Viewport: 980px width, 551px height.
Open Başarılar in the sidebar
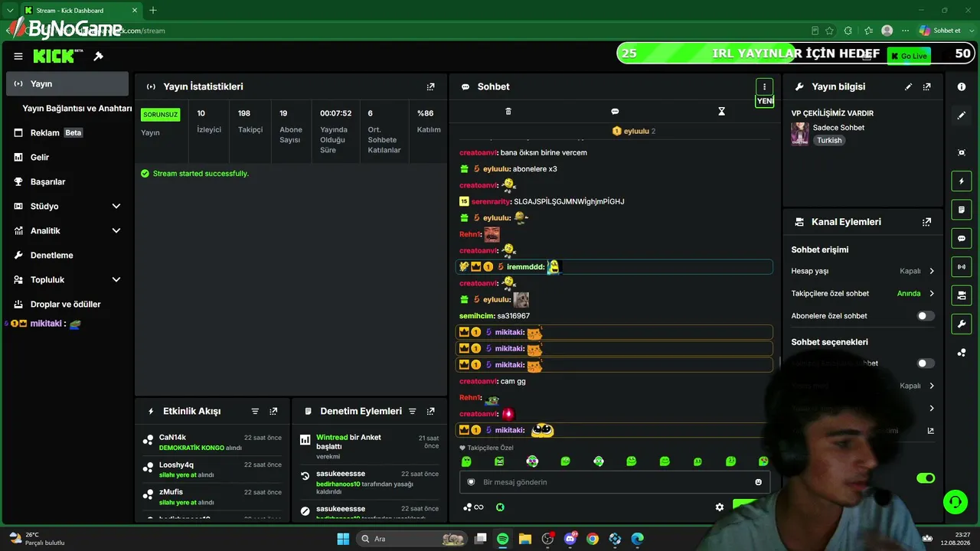point(67,181)
